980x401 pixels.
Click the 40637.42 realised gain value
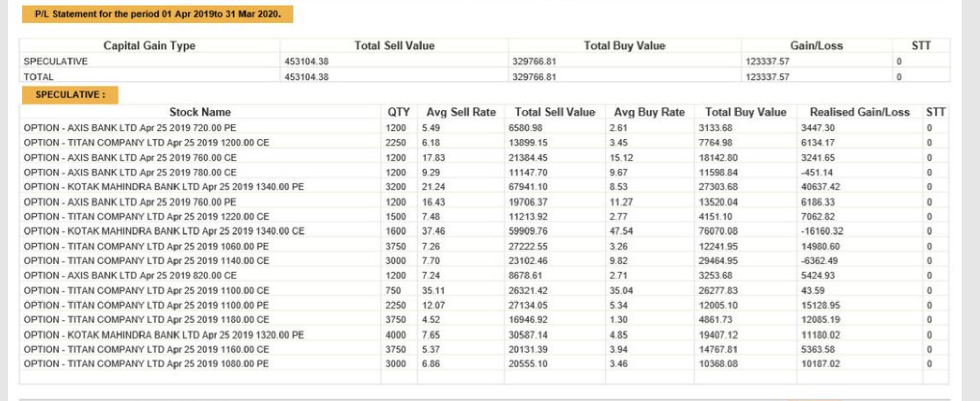click(x=820, y=187)
